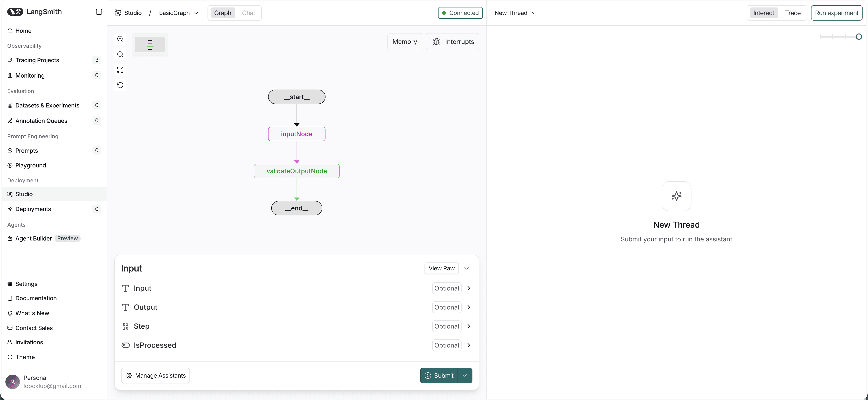Open the New Thread dropdown
868x400 pixels.
(x=515, y=13)
